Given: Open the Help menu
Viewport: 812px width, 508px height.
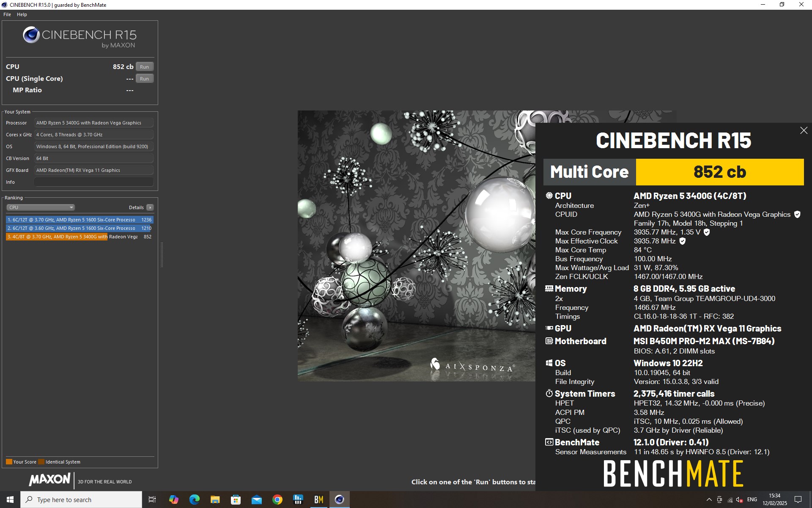Looking at the screenshot, I should pos(22,14).
